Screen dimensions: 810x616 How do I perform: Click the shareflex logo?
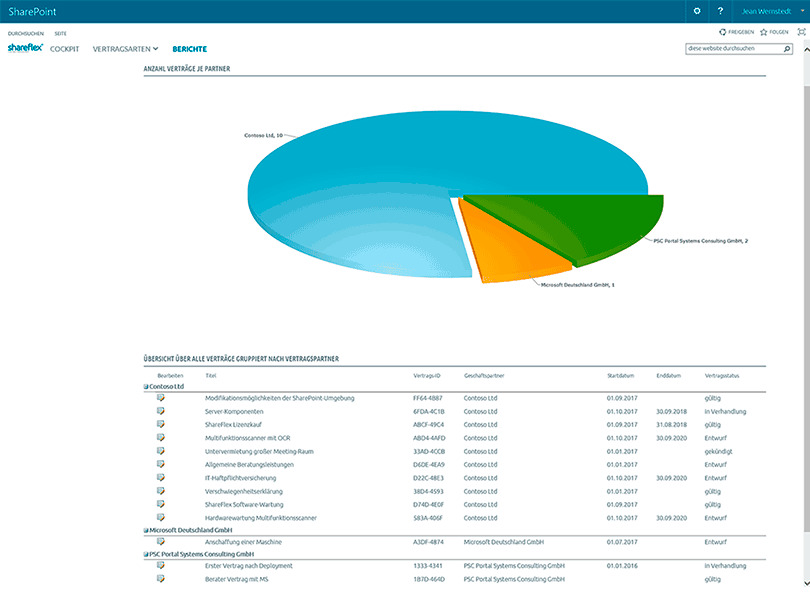[24, 47]
